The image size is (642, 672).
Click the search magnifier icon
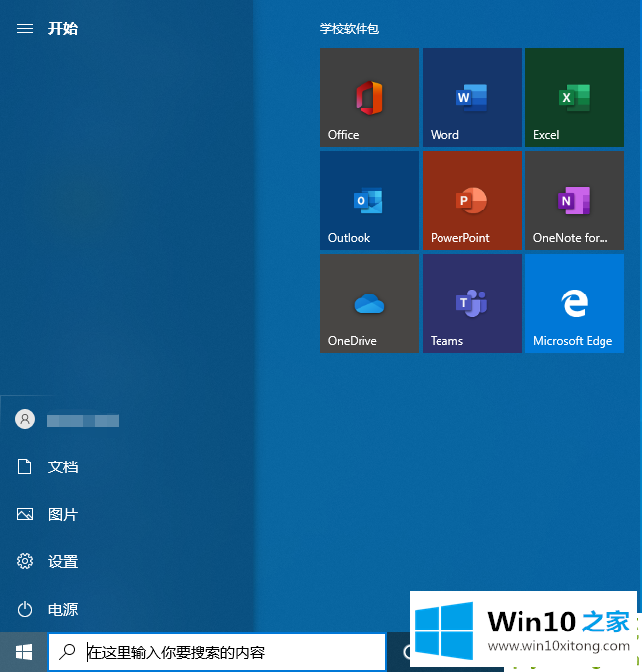click(x=67, y=652)
